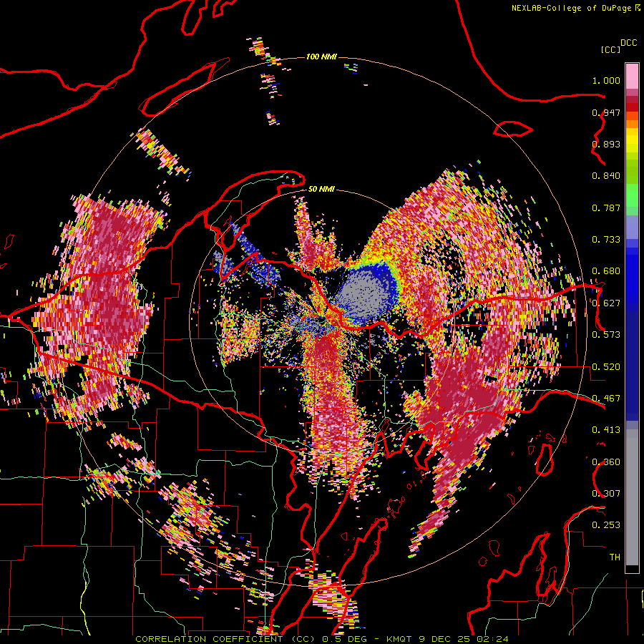Click the 100 NMI range ring label
Viewport: 644px width, 644px height.
(321, 57)
